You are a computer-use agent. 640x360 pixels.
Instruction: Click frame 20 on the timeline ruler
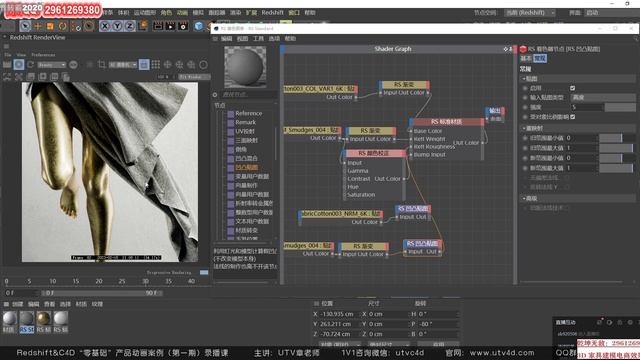[x=99, y=281]
